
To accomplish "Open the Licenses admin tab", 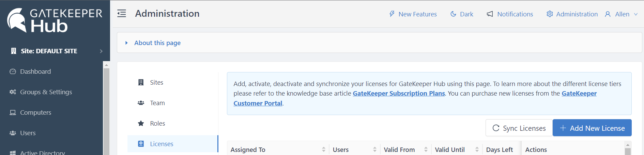I will pos(162,144).
